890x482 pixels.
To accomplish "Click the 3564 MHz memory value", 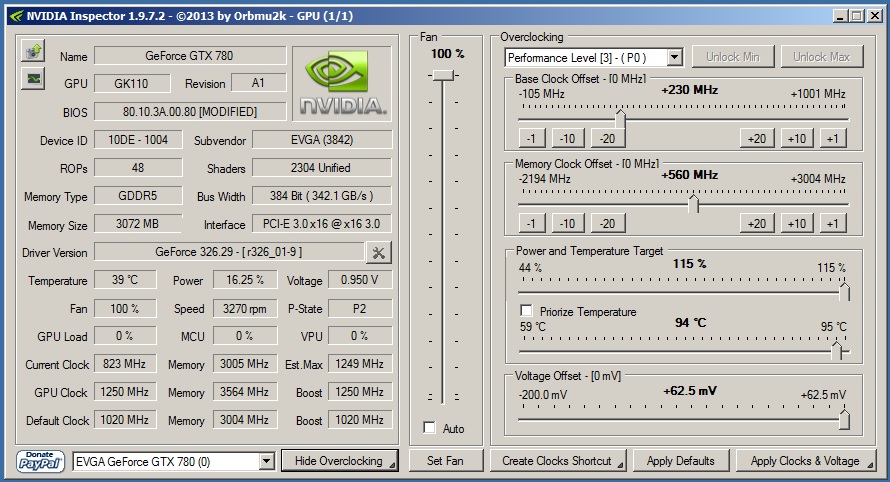I will pyautogui.click(x=245, y=392).
